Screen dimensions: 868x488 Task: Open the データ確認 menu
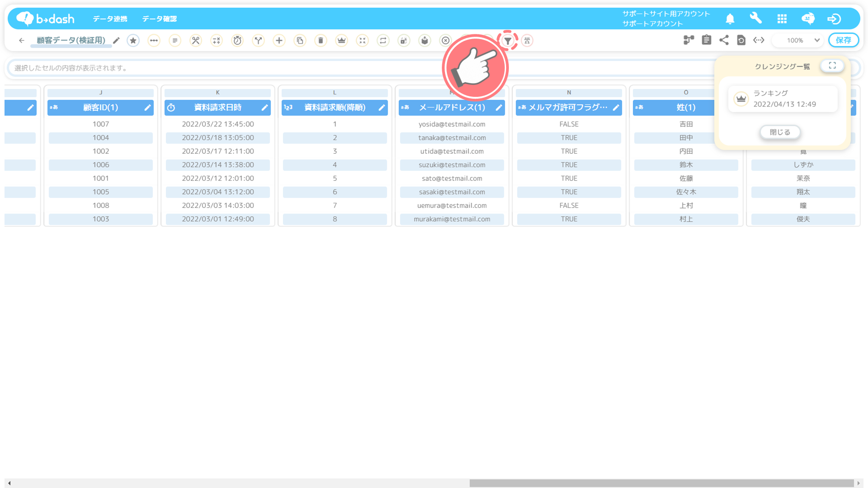pyautogui.click(x=159, y=19)
